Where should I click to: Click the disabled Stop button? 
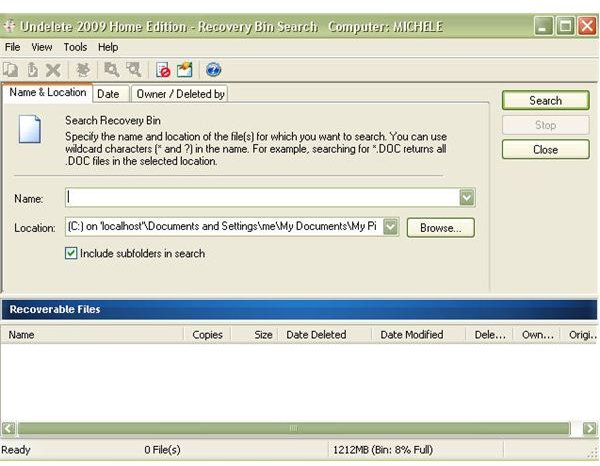pyautogui.click(x=545, y=125)
